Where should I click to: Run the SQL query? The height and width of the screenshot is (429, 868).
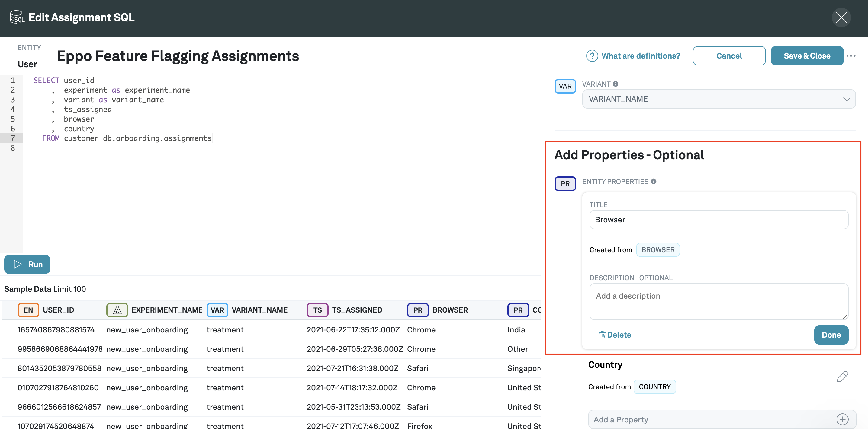coord(27,264)
